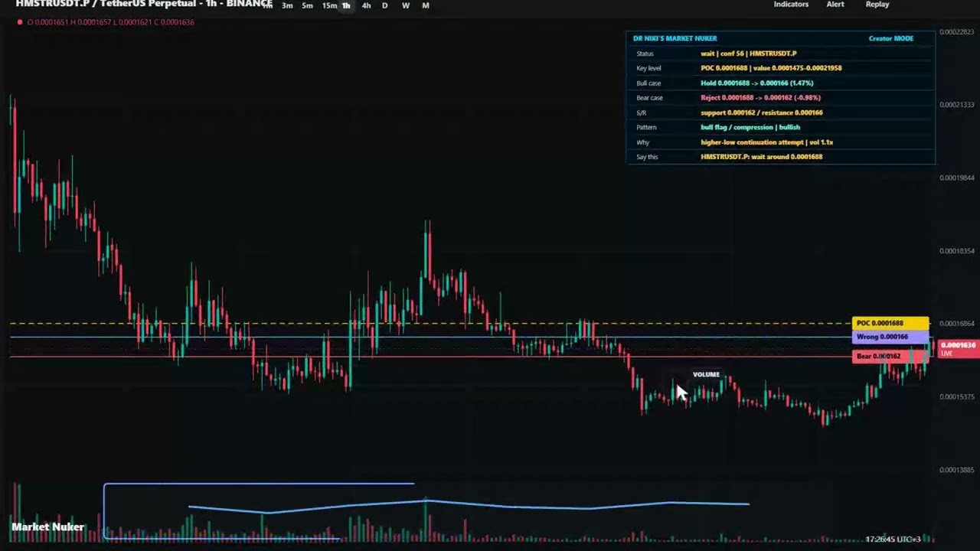Click the Market Nuker indicator label
980x551 pixels.
(x=47, y=527)
